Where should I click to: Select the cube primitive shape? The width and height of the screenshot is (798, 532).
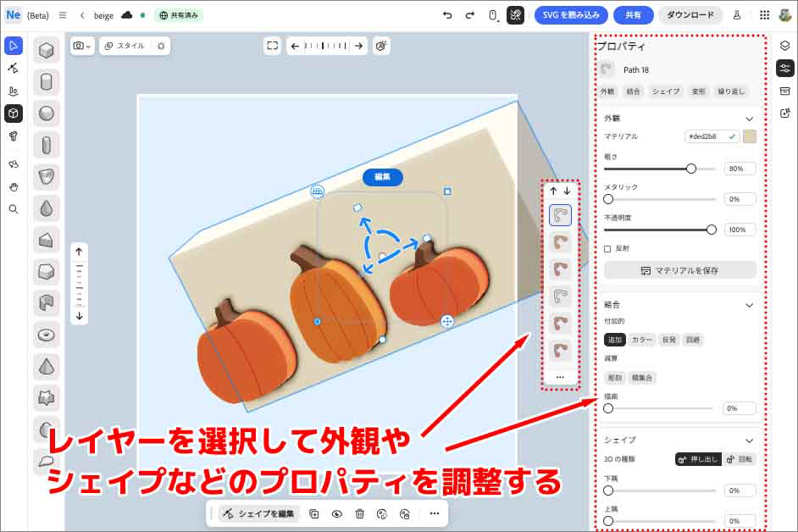[46, 52]
